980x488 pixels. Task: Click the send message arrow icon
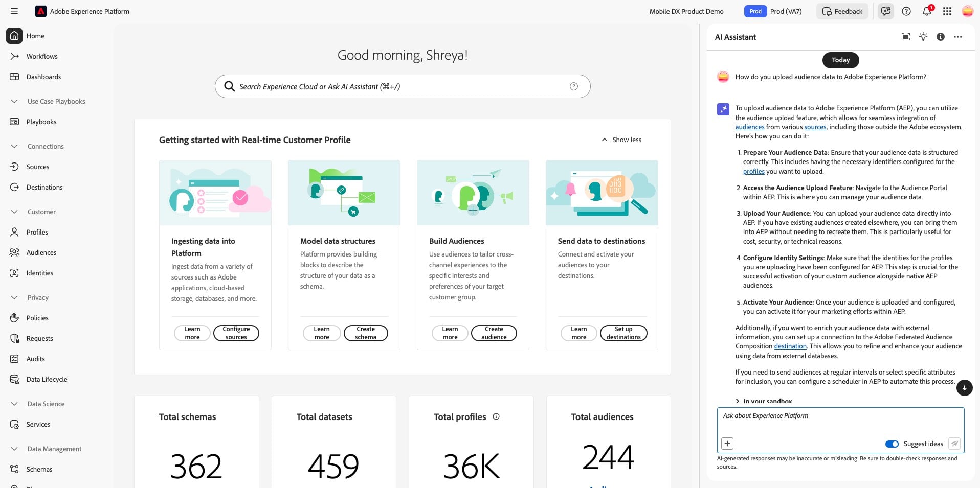954,444
